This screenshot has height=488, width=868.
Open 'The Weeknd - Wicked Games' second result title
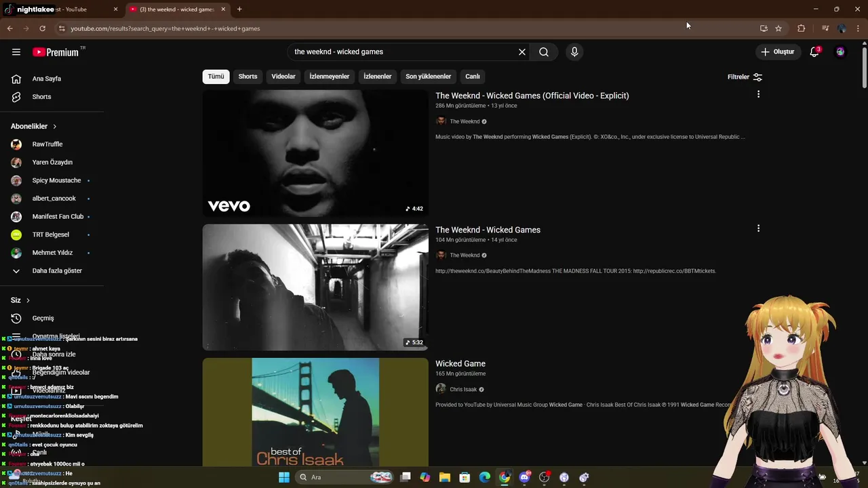488,230
